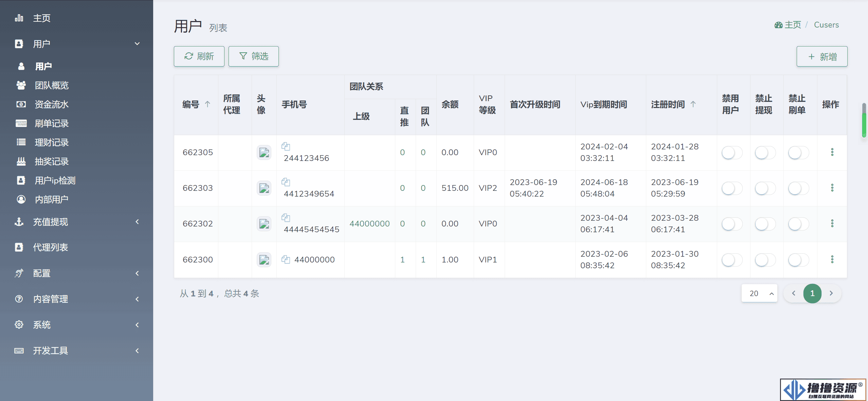Toggle 禁止提现 for user 662305
Screen dimensions: 868x401
point(765,153)
